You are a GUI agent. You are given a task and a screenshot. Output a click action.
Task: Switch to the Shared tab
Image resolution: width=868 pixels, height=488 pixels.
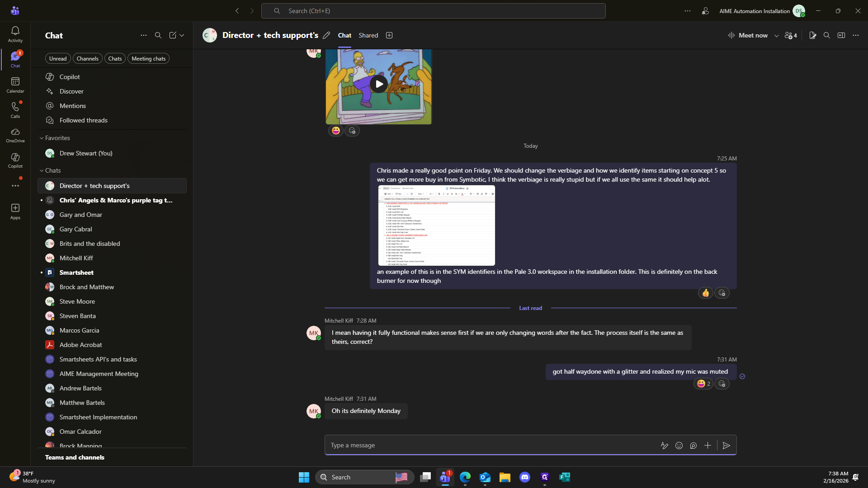click(368, 35)
